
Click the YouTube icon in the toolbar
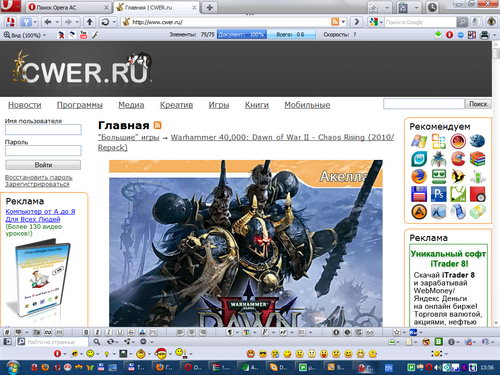tap(83, 34)
